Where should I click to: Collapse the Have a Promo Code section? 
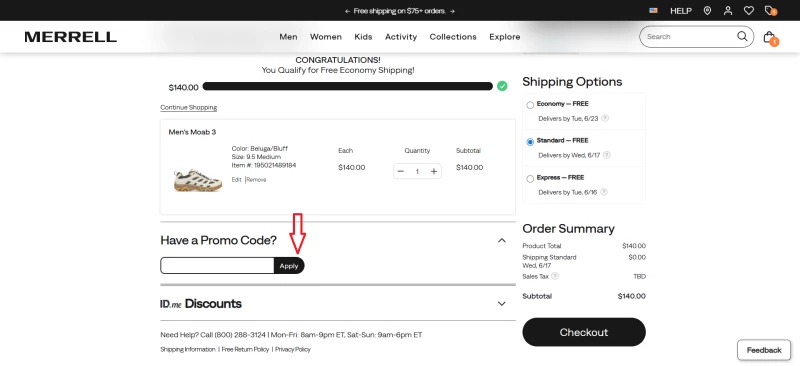pos(502,240)
